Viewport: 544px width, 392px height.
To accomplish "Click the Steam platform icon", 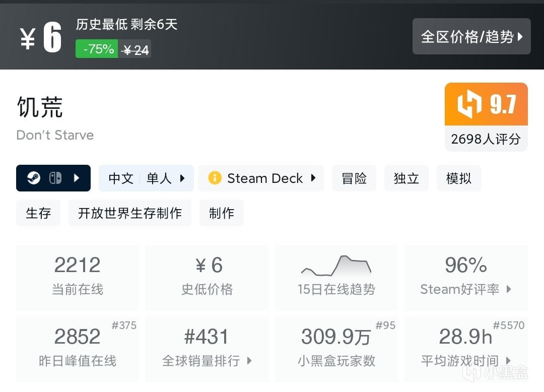I will click(34, 178).
